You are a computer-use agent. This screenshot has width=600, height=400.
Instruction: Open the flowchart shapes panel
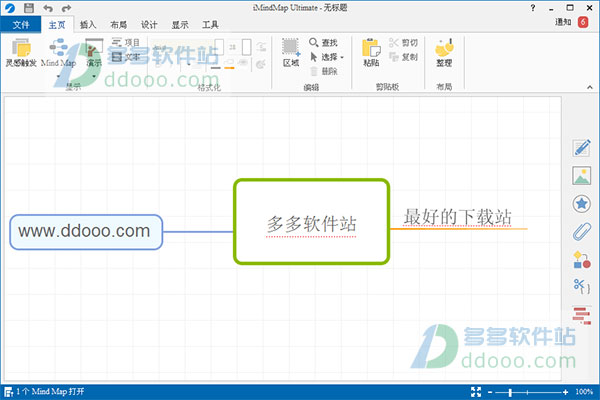582,260
